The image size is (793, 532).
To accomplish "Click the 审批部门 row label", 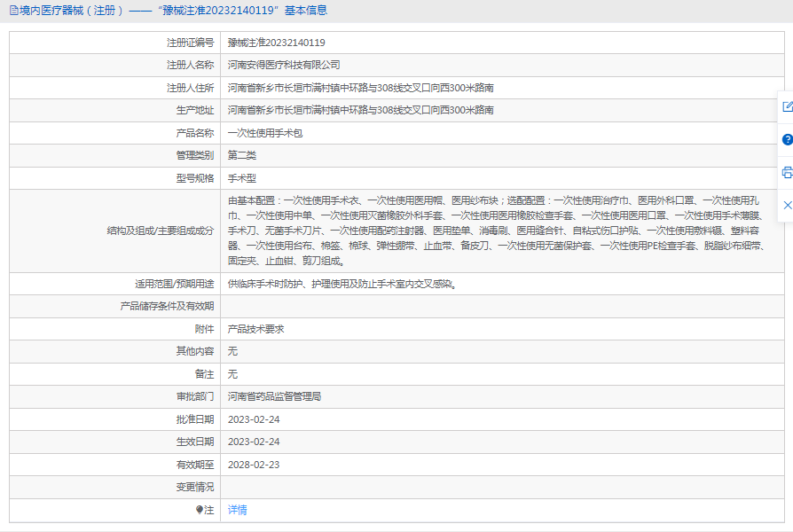I will tap(195, 396).
